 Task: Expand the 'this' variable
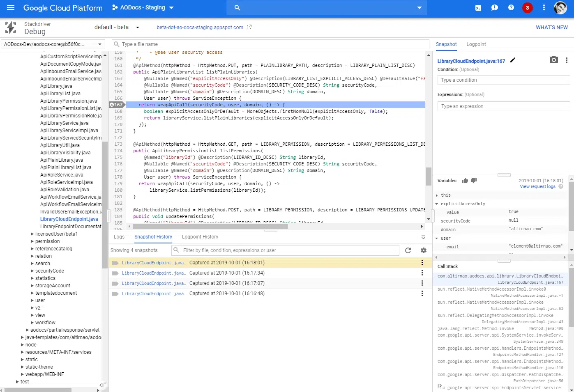coord(437,195)
